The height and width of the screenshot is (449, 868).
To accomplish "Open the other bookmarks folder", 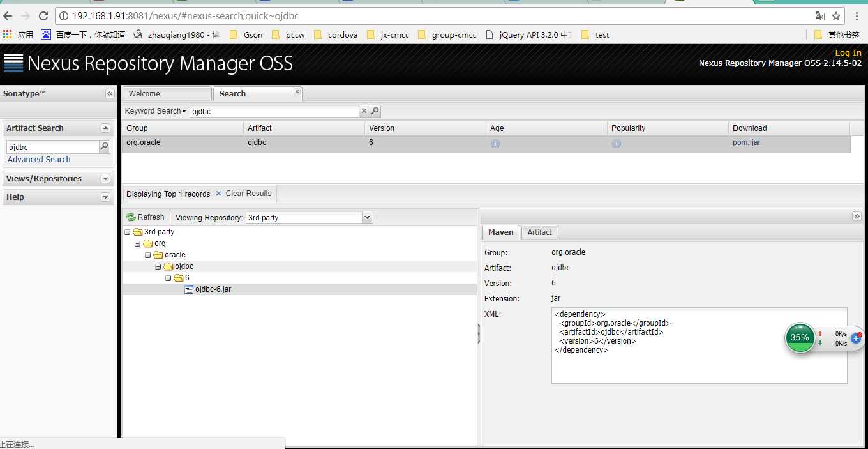I will click(837, 34).
